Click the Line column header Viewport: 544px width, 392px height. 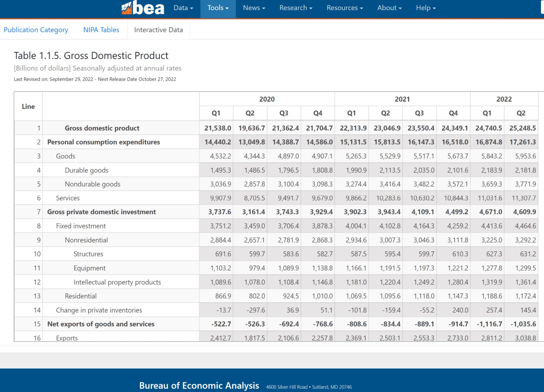pyautogui.click(x=28, y=106)
